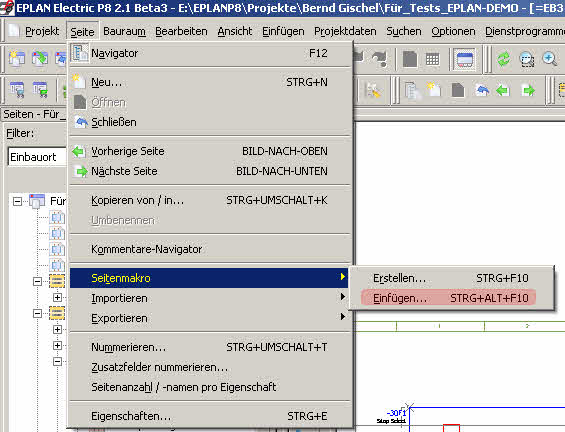The image size is (565, 432).
Task: Click the pencil edit toolbar icon
Action: pyautogui.click(x=373, y=90)
